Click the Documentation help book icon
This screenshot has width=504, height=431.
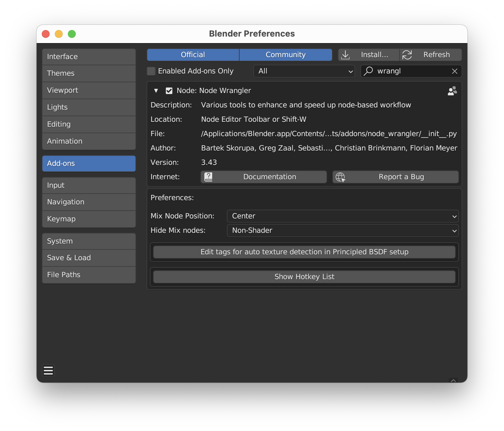coord(208,177)
